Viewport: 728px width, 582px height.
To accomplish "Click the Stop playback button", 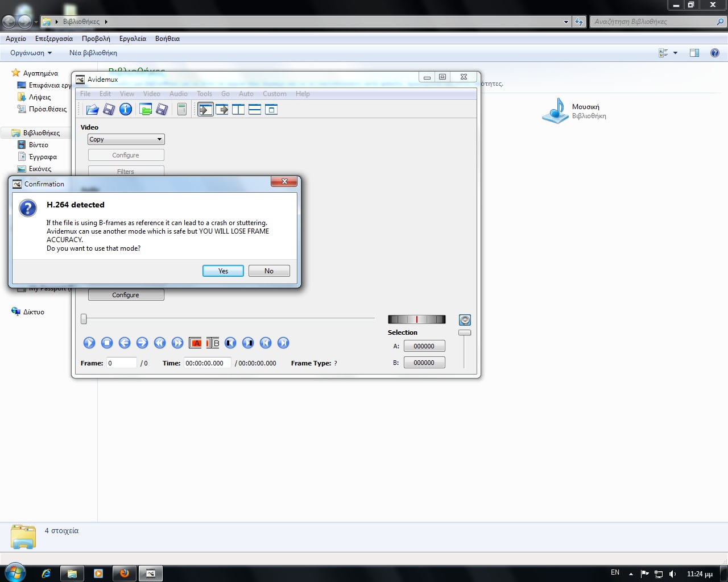I will coord(107,343).
